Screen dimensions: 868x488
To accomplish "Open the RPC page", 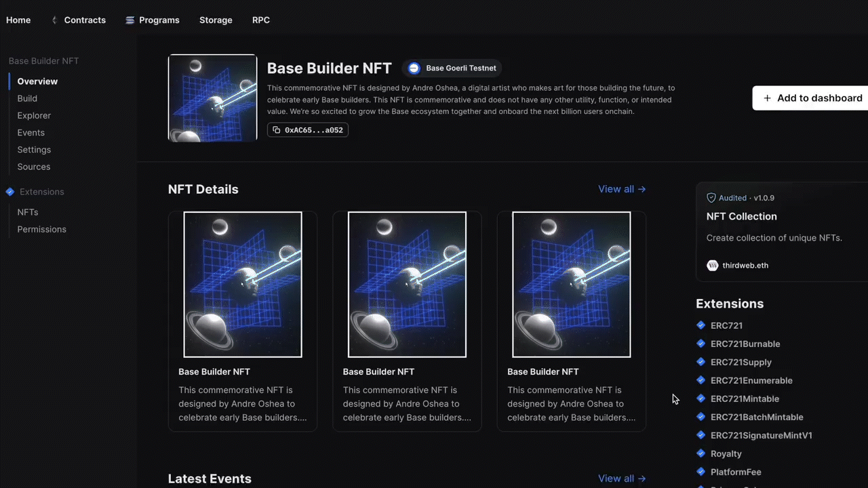I will pyautogui.click(x=261, y=20).
